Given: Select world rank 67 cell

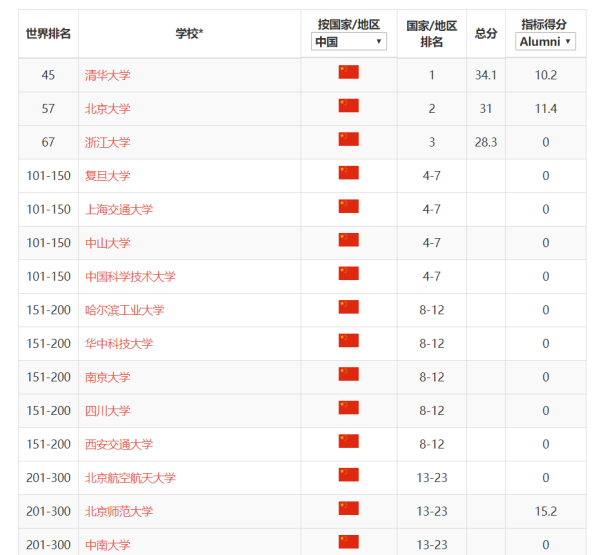Looking at the screenshot, I should pos(48,142).
